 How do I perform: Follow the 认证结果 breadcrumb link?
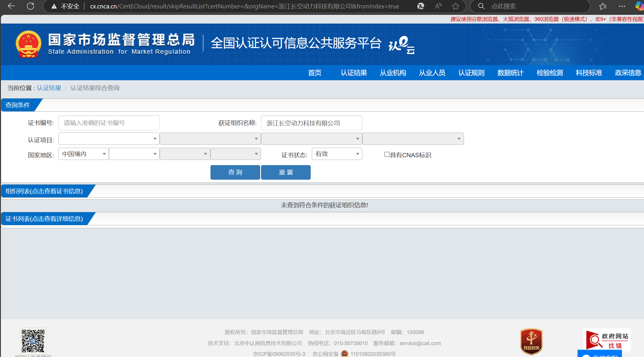[x=49, y=88]
